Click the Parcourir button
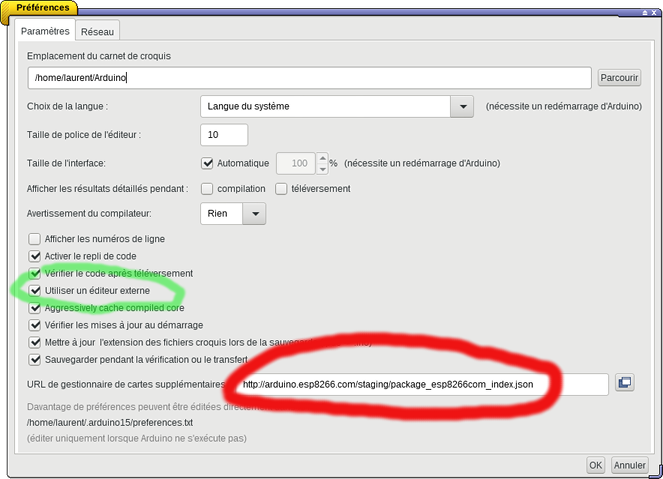 coord(619,78)
